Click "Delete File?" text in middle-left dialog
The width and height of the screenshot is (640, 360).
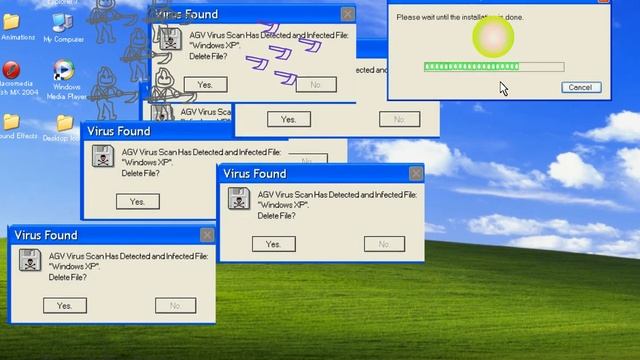coord(140,173)
